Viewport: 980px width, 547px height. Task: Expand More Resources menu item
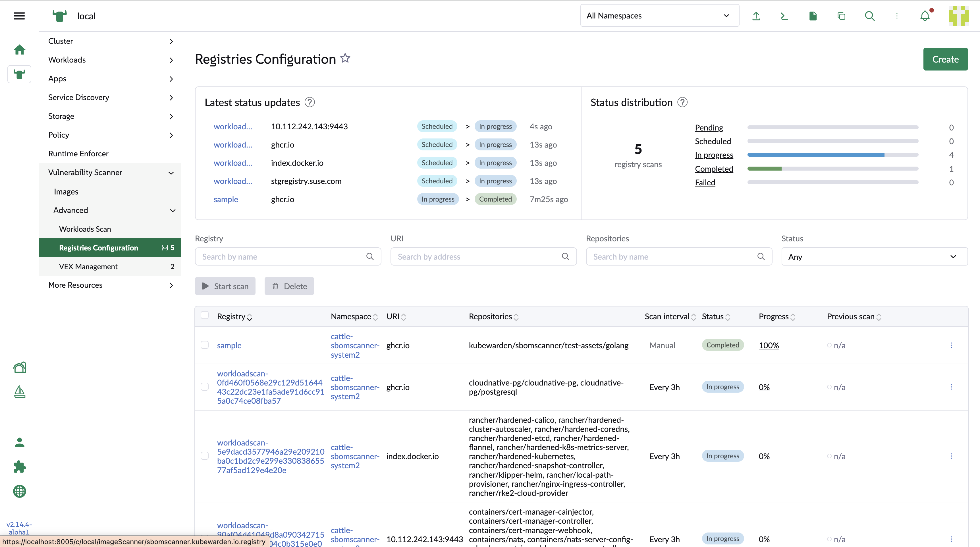109,285
